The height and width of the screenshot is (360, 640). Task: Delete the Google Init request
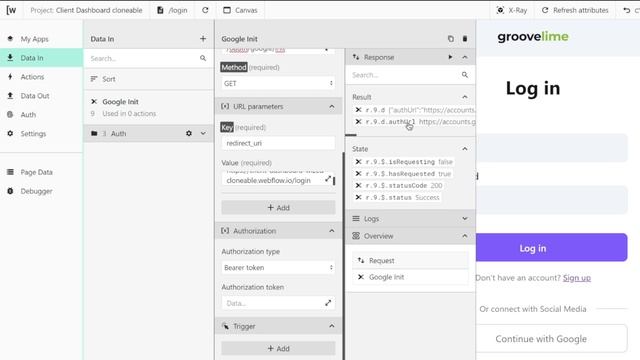pyautogui.click(x=464, y=39)
